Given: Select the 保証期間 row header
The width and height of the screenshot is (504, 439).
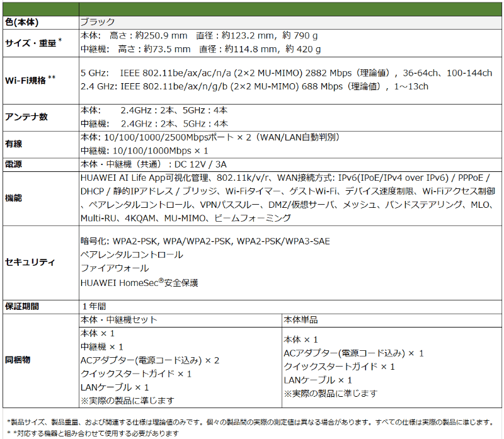Looking at the screenshot, I should pos(22,307).
